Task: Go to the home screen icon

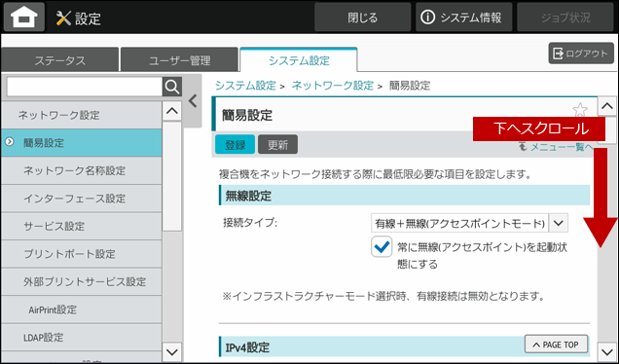Action: click(24, 17)
